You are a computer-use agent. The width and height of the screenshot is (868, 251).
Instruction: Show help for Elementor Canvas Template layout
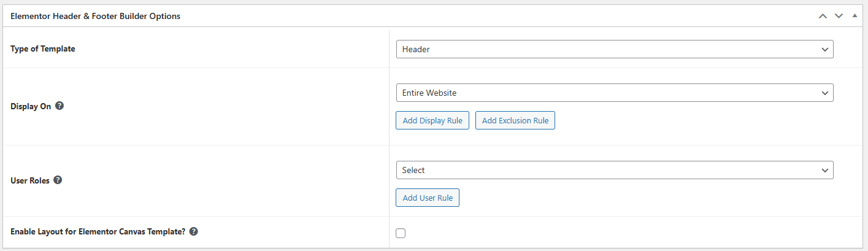(x=193, y=231)
